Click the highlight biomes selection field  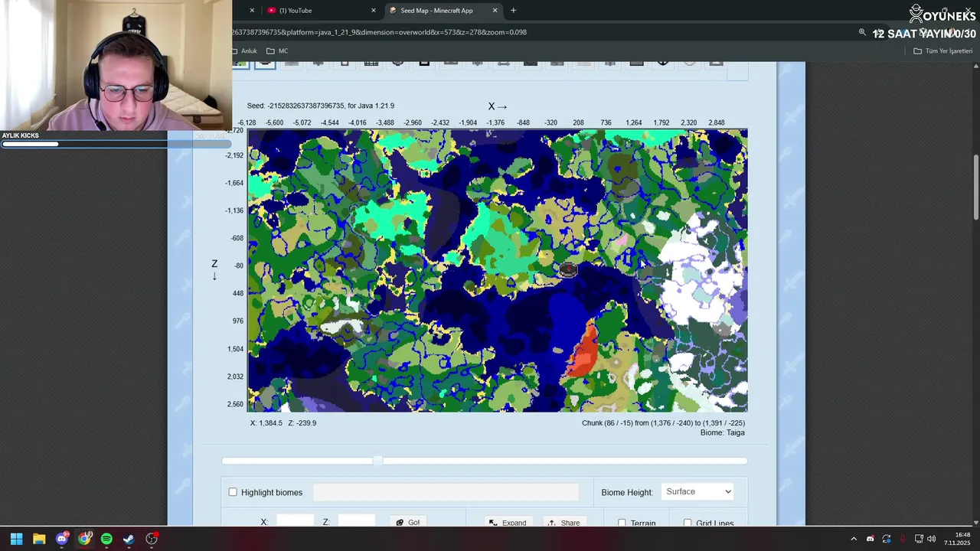(x=446, y=492)
